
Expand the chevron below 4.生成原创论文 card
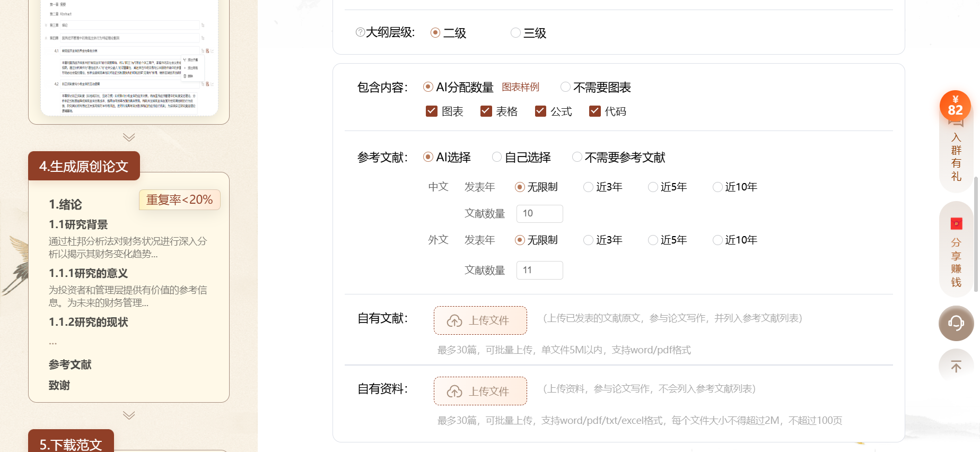pyautogui.click(x=129, y=415)
